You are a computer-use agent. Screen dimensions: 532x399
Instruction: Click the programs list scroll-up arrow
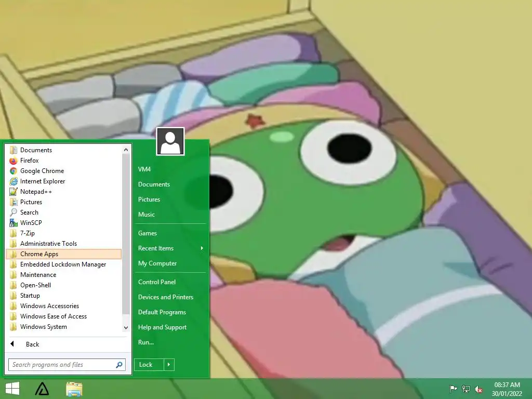(126, 150)
